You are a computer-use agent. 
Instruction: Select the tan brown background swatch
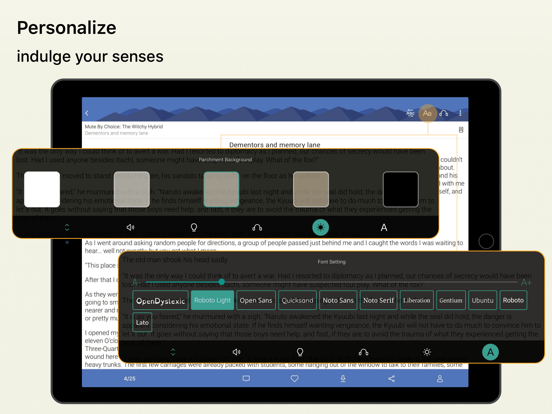point(311,189)
